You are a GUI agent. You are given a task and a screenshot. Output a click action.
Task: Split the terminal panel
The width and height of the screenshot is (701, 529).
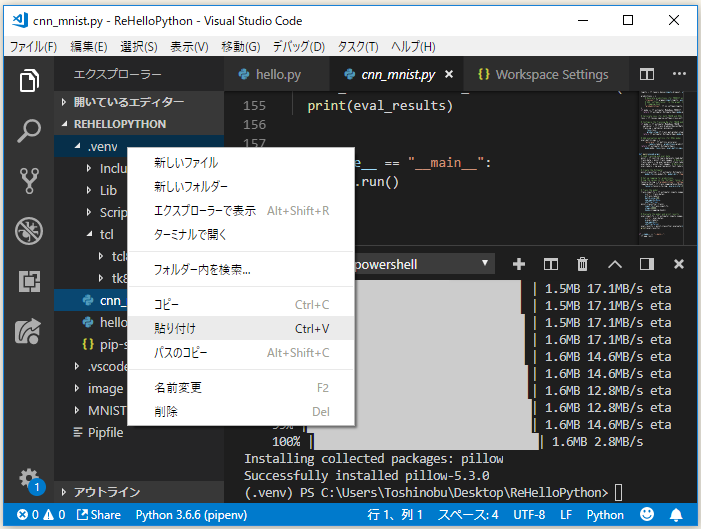tap(550, 264)
